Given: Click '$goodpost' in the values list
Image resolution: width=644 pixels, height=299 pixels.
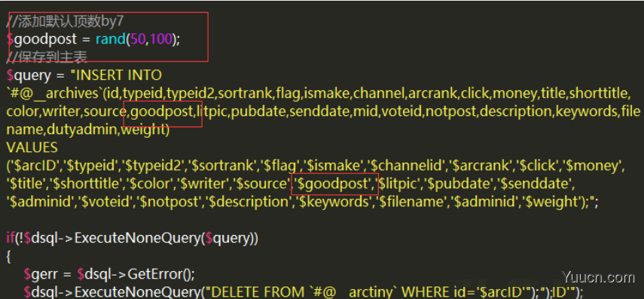Looking at the screenshot, I should tap(334, 184).
